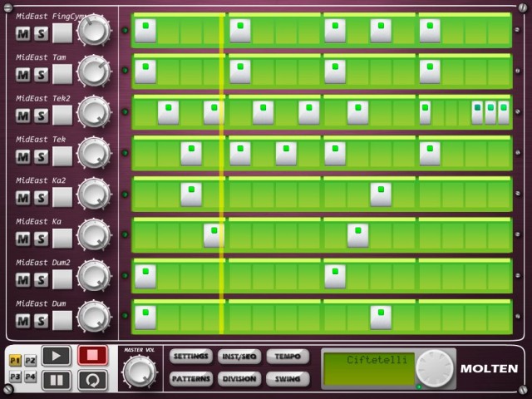Click the loop/repeat button

(x=93, y=381)
